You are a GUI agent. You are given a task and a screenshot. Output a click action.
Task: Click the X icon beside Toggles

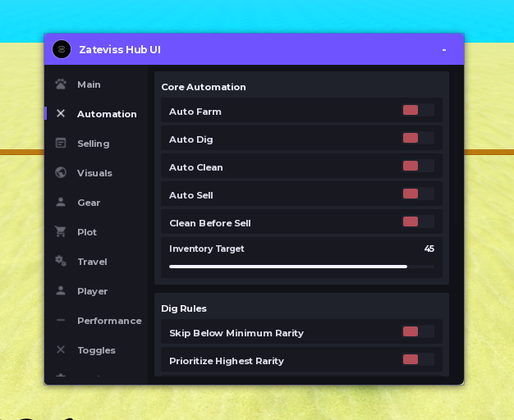click(61, 349)
